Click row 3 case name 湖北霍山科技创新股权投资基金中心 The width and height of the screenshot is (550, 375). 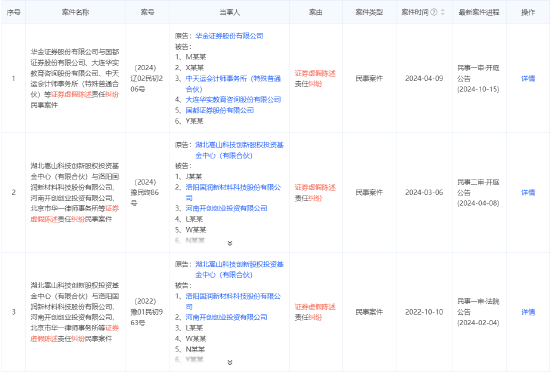click(x=75, y=312)
